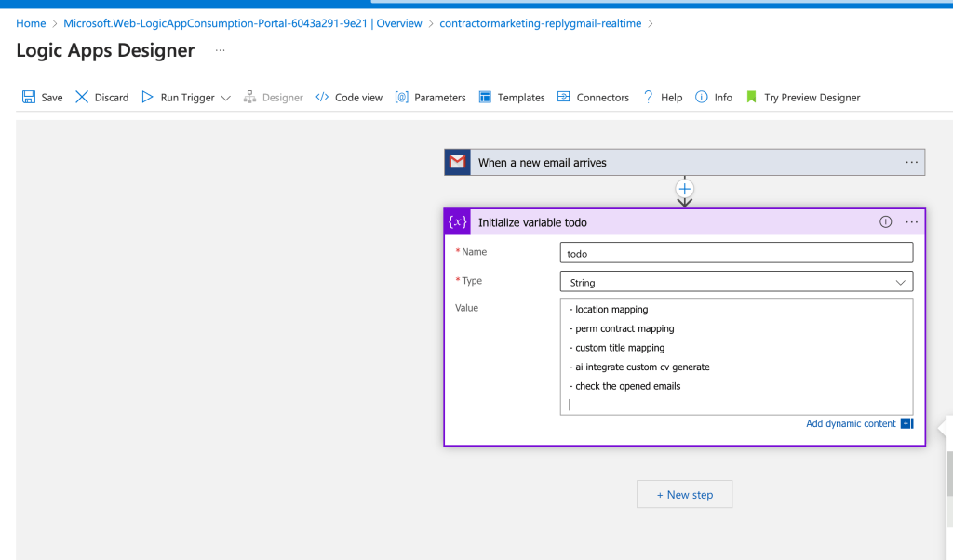This screenshot has width=953, height=560.
Task: Open the ellipsis menu next to Logic Apps Designer title
Action: (x=220, y=50)
